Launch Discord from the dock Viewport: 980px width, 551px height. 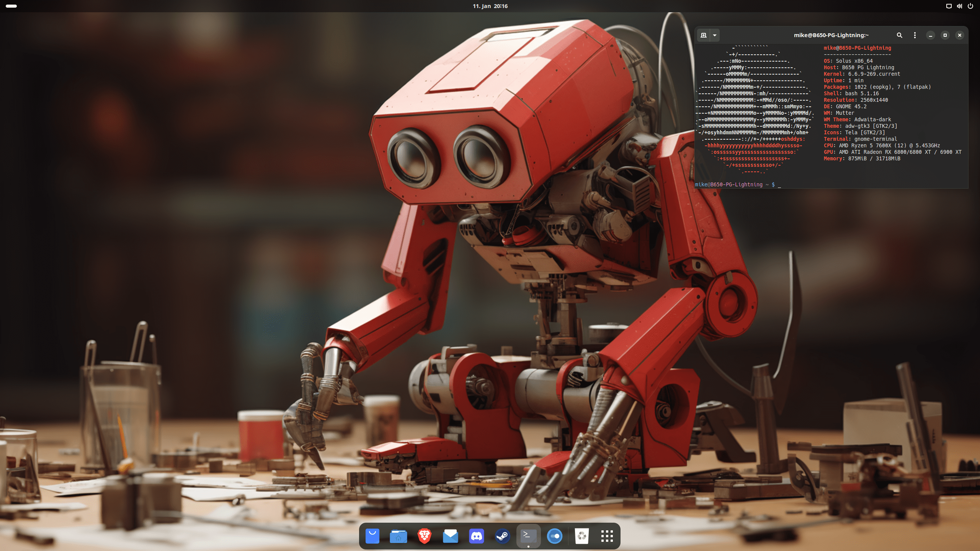tap(476, 536)
